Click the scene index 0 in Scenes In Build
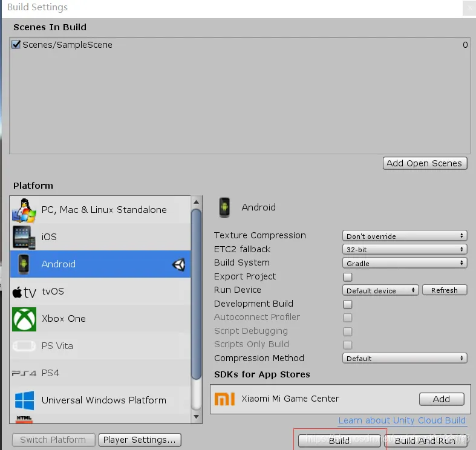Screen dimensions: 476x450 465,45
